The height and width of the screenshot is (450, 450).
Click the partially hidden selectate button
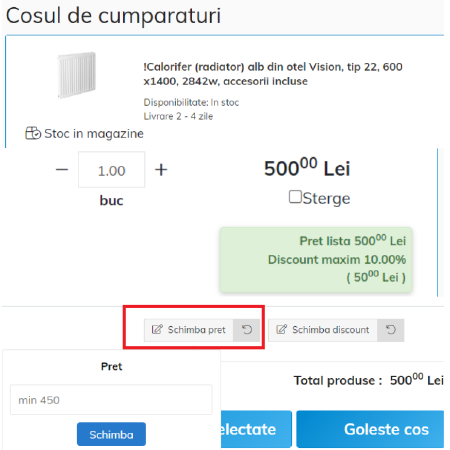(256, 429)
